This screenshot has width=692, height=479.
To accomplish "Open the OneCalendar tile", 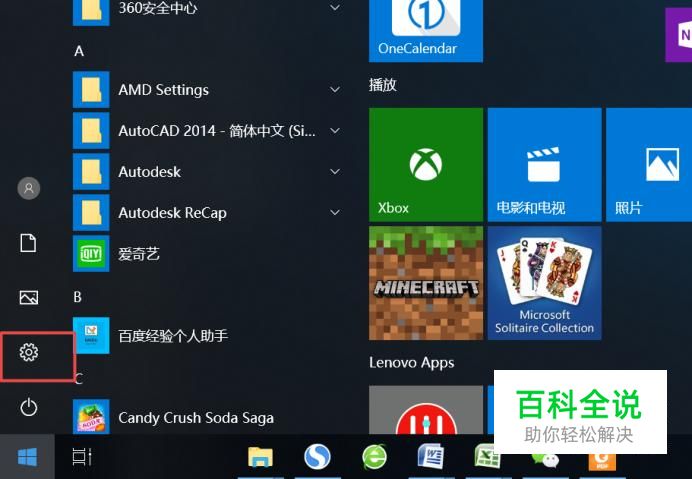I will (x=426, y=31).
